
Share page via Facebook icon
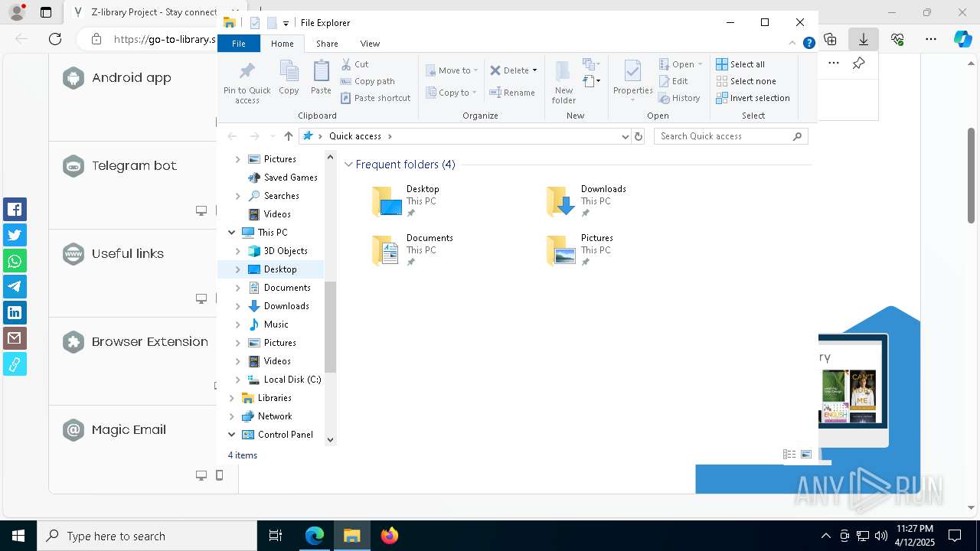[15, 209]
